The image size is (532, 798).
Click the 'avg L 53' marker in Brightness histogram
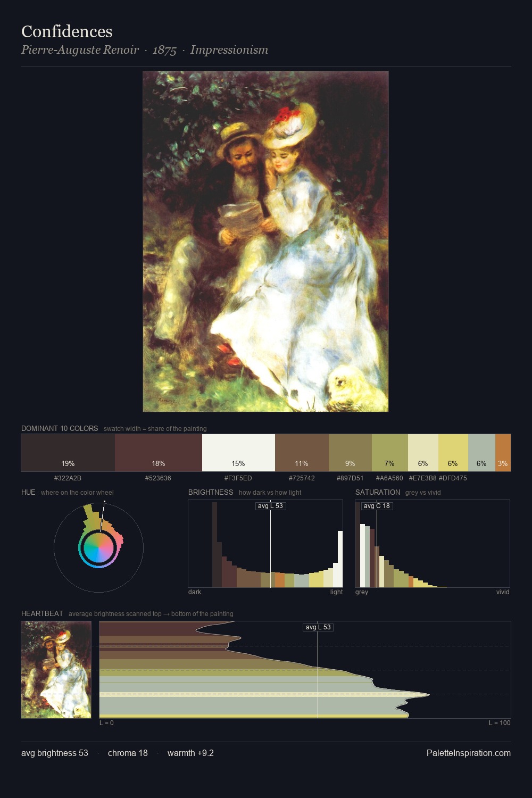[271, 506]
